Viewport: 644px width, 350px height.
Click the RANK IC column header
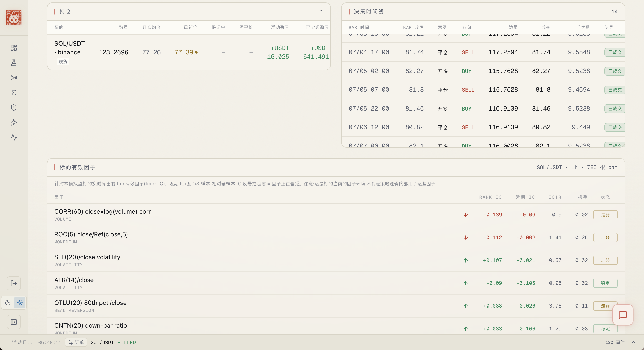point(490,197)
